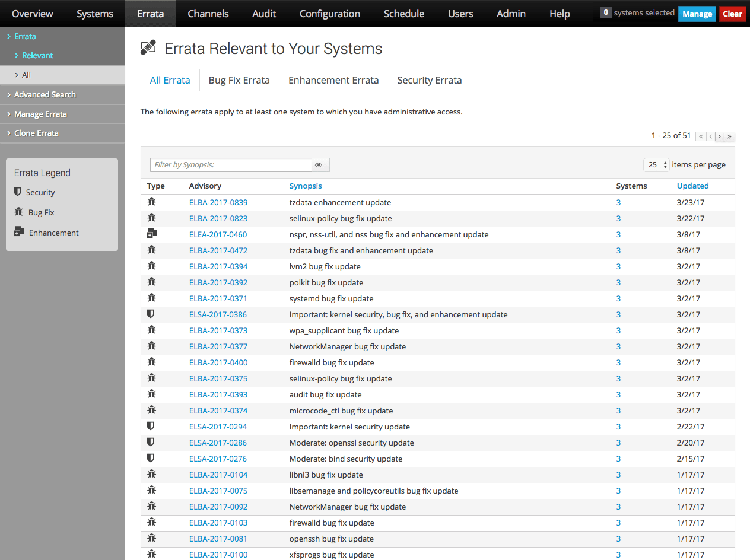Open the Systems menu in top navigation

point(95,14)
